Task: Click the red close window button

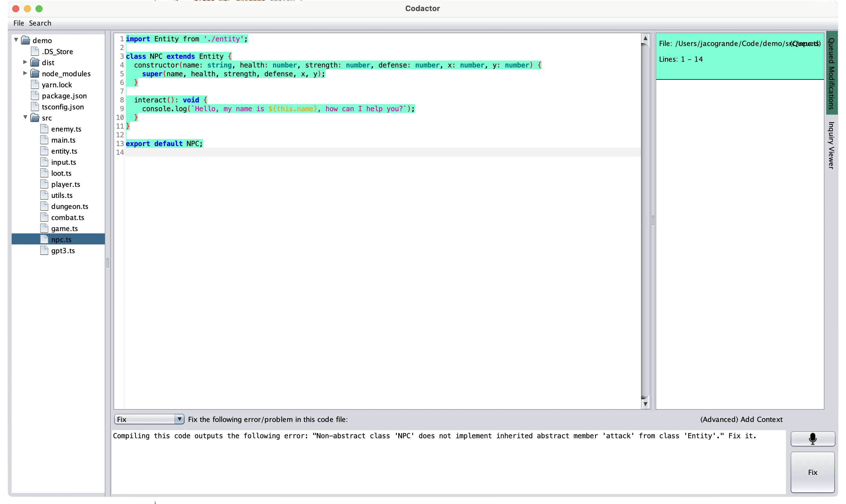Action: [16, 8]
